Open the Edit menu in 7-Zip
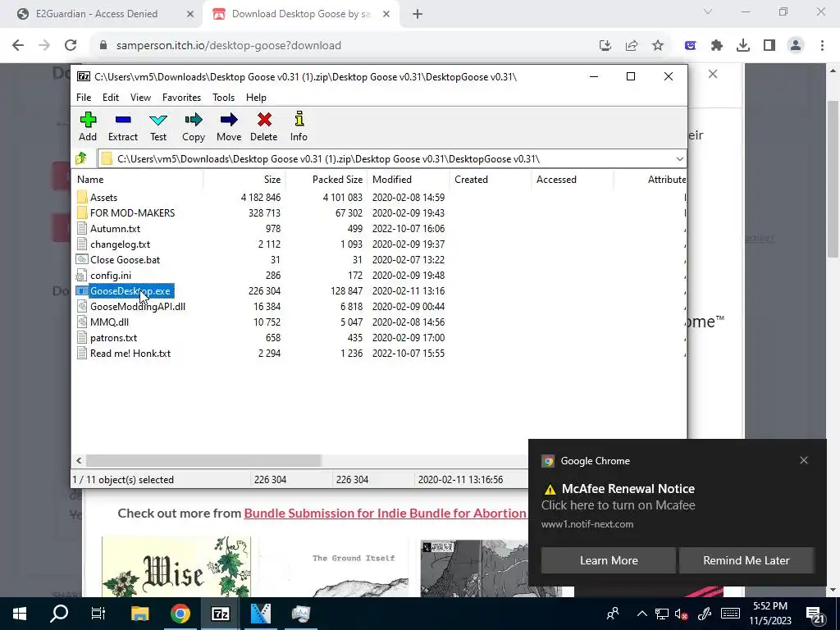The image size is (840, 630). [x=111, y=98]
